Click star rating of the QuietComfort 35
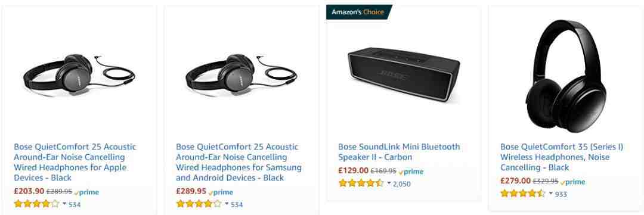 (x=523, y=194)
